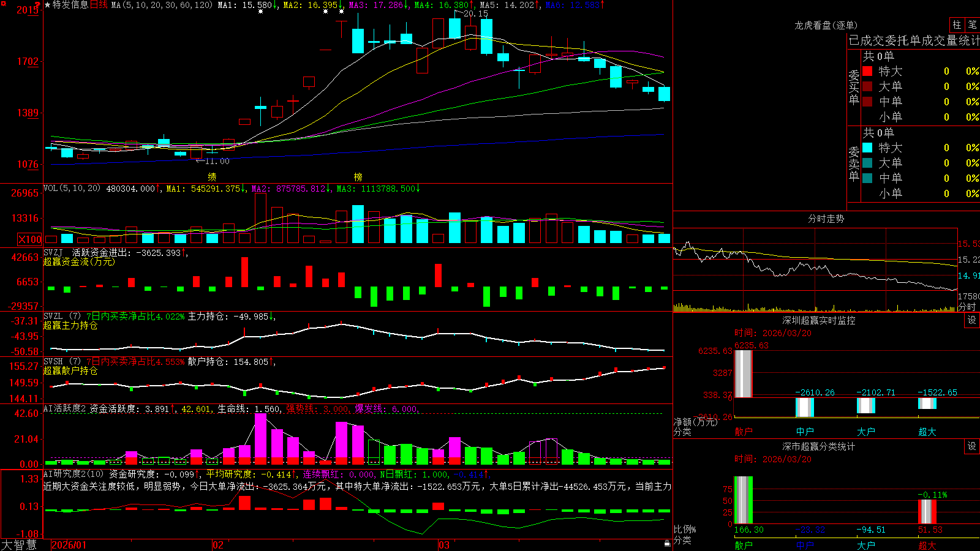Click the 龙虎看盘(逐单) panel title
980x551 pixels.
point(826,25)
